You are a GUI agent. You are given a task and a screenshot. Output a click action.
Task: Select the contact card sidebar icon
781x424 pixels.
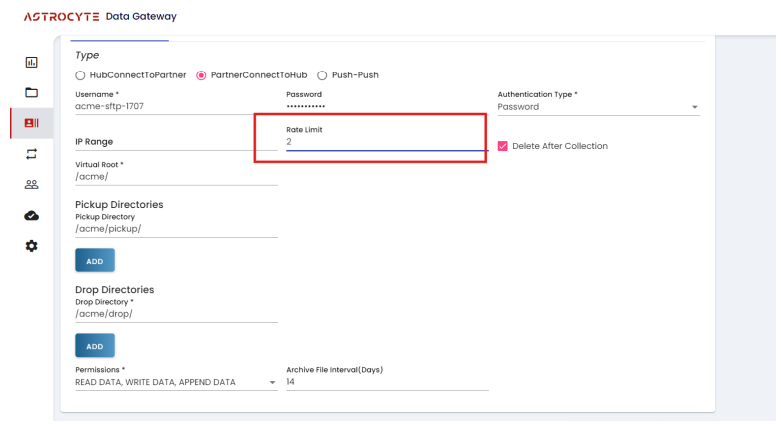31,123
